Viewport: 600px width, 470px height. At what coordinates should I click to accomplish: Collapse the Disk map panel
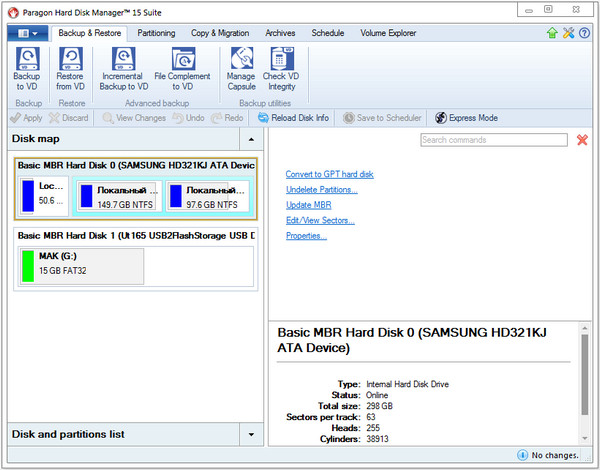coord(251,139)
